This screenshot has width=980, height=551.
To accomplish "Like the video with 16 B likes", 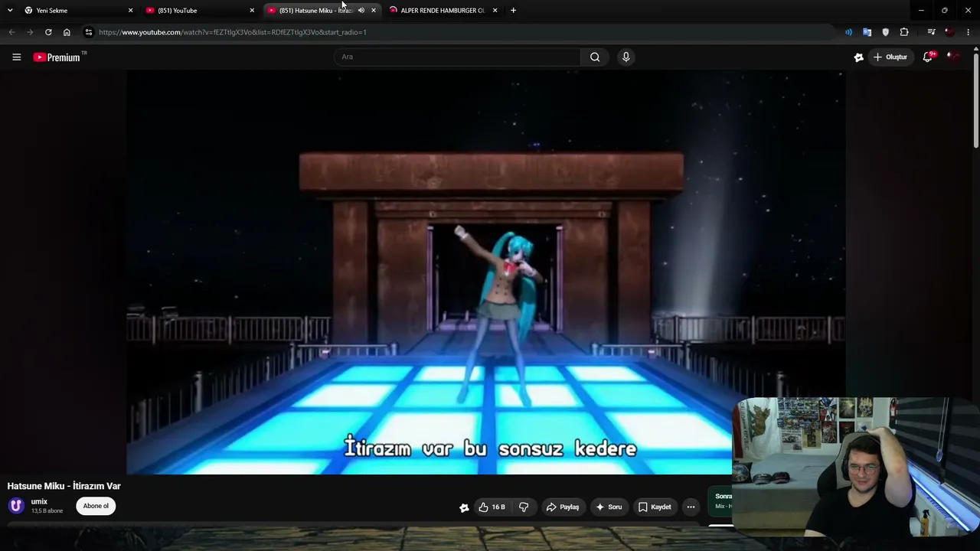I will tap(492, 507).
